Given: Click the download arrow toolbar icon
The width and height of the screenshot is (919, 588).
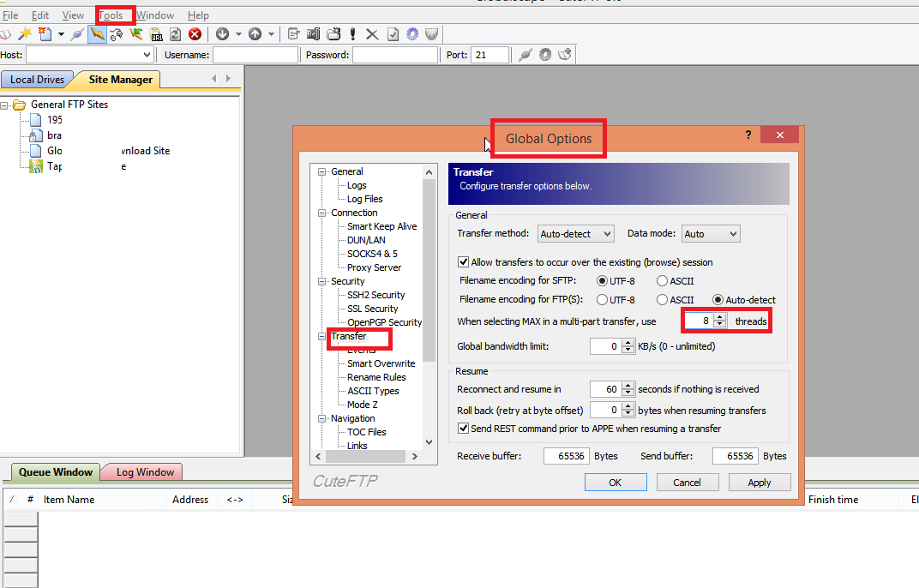Looking at the screenshot, I should pyautogui.click(x=222, y=34).
